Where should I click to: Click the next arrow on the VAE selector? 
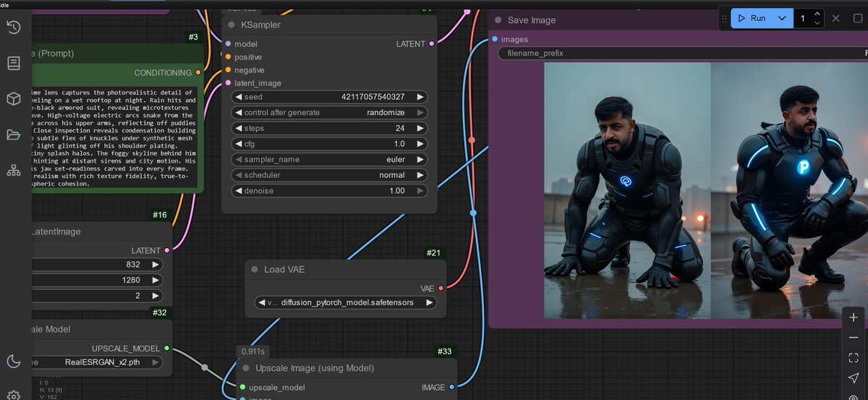(430, 302)
